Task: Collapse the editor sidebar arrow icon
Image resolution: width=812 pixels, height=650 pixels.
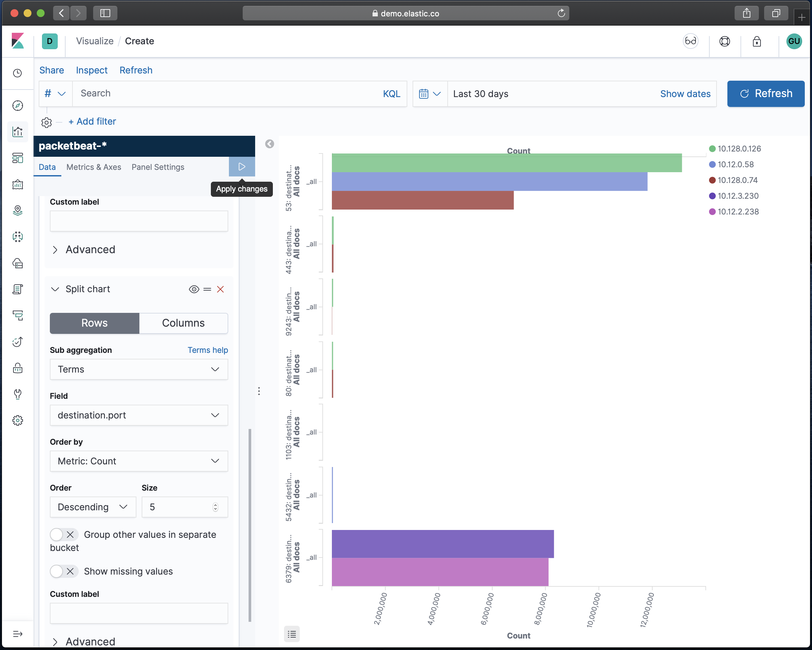Action: (269, 144)
